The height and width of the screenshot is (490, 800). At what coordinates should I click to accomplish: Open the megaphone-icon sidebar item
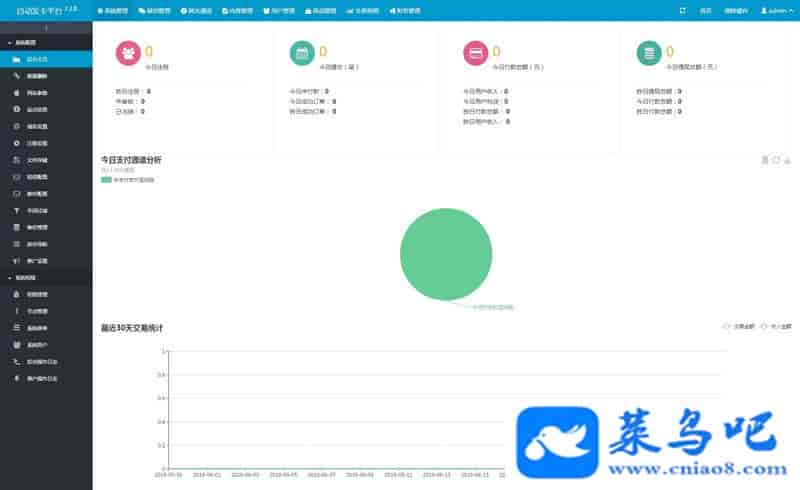[46, 261]
